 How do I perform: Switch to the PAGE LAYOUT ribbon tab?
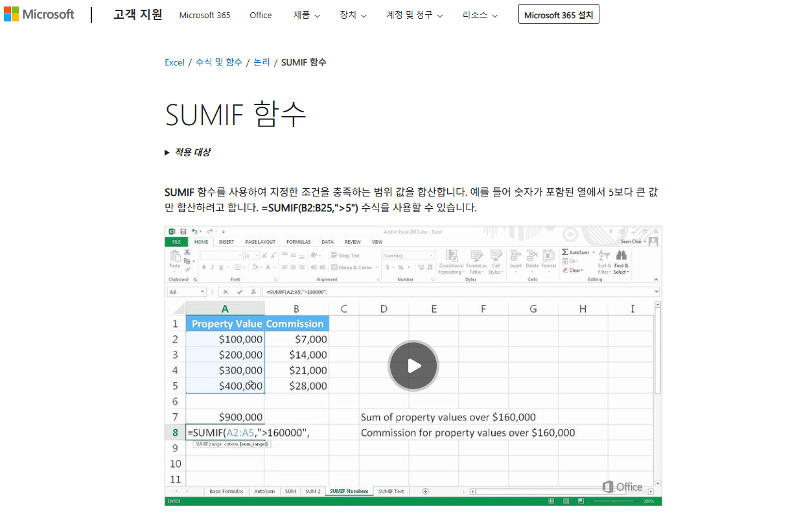pyautogui.click(x=260, y=242)
